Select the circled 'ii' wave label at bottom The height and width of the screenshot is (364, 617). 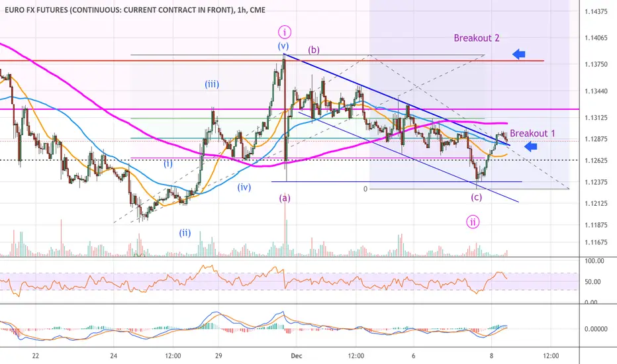473,222
